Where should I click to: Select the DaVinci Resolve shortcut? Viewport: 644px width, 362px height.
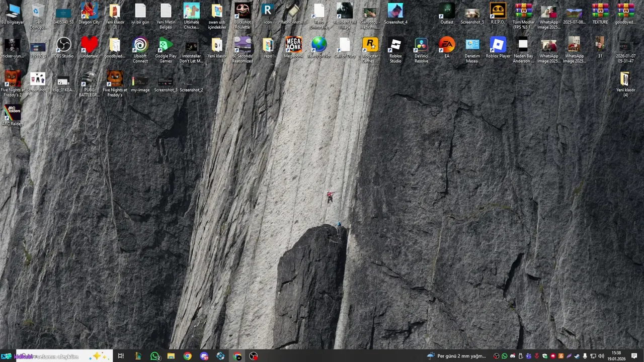[x=421, y=50]
